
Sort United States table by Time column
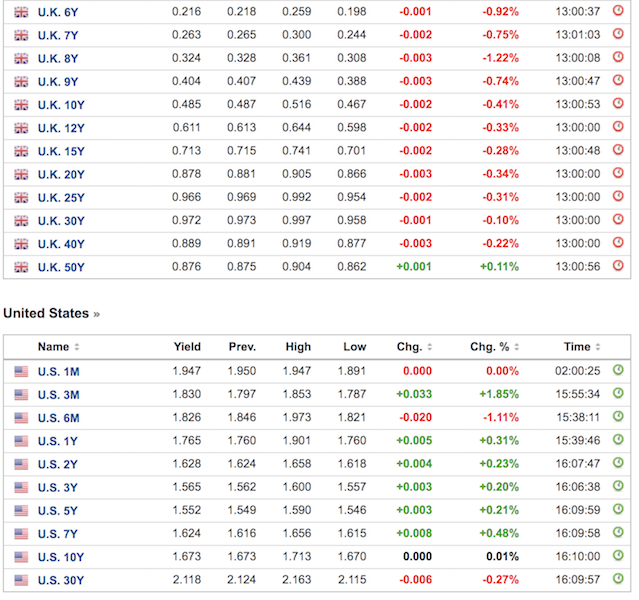[x=582, y=347]
